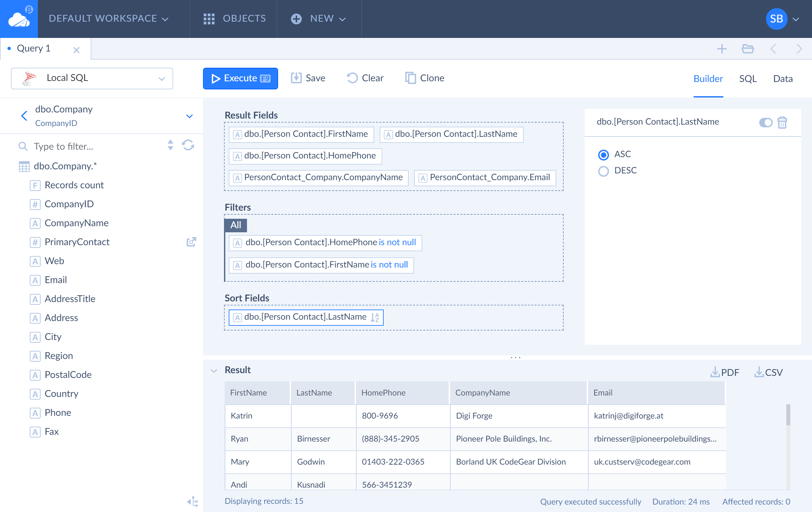Add a new query tab with plus icon
The height and width of the screenshot is (512, 812).
click(722, 49)
